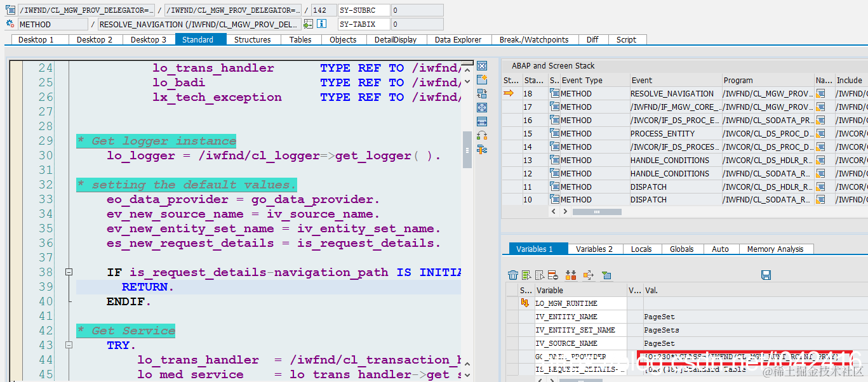Click the green layout icon in the variables toolbar
The width and height of the screenshot is (868, 382).
[x=606, y=275]
